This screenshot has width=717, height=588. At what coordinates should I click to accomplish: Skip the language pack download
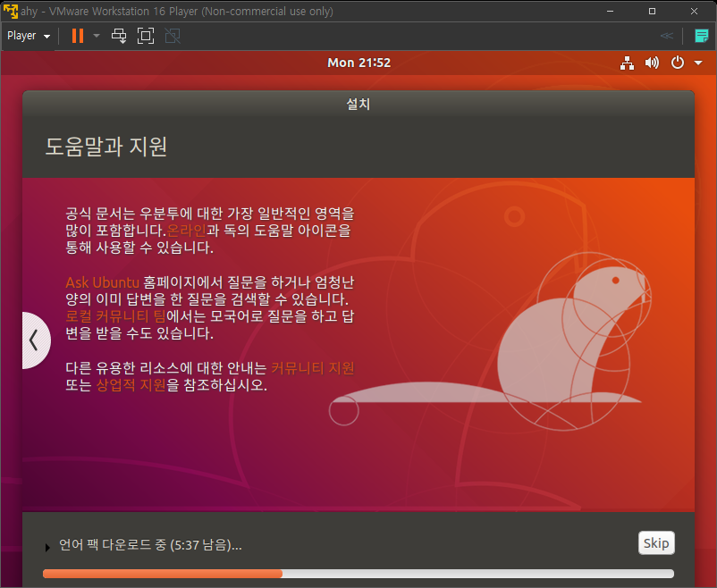(x=656, y=542)
